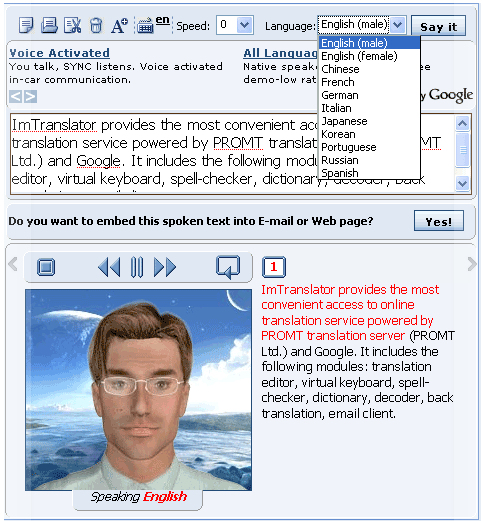
Task: Click the next ad right arrow
Action: pos(30,96)
